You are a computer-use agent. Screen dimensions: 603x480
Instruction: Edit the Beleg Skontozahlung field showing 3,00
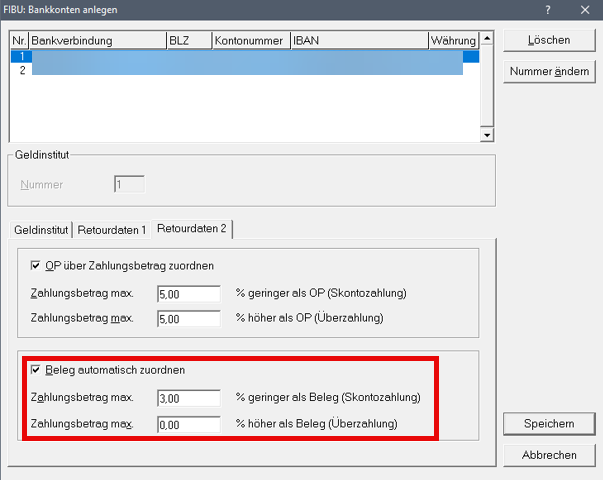click(188, 398)
